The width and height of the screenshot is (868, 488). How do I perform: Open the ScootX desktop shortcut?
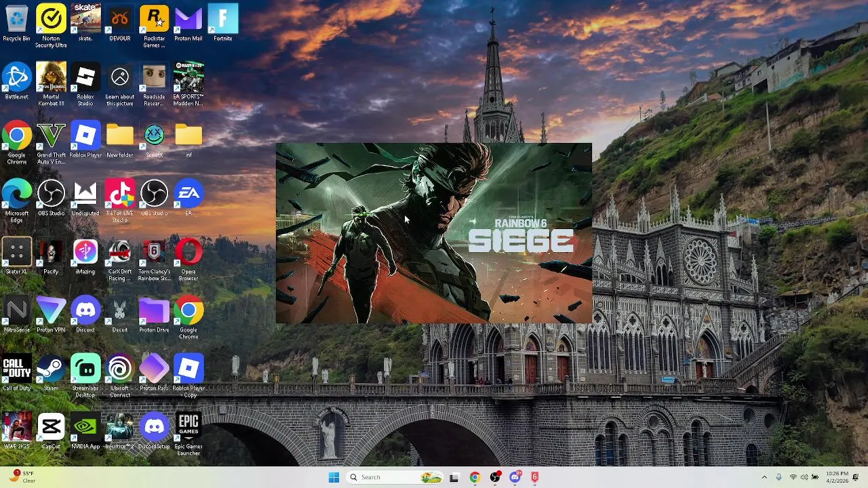click(154, 140)
